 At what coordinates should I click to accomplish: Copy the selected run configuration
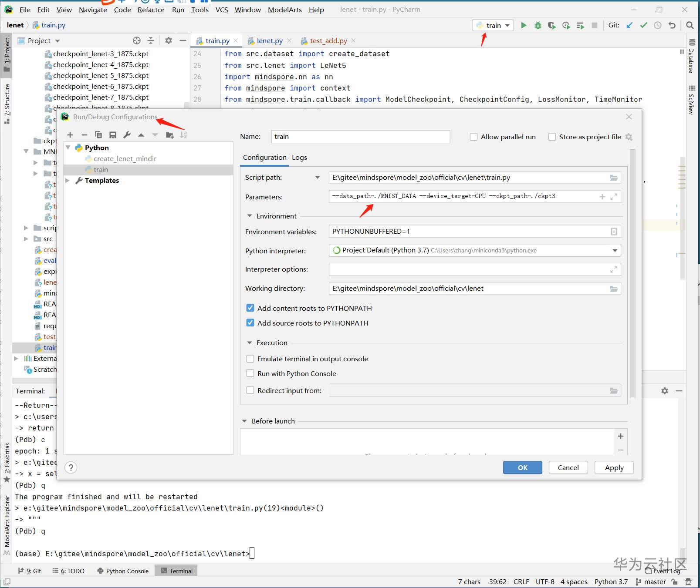click(x=98, y=135)
